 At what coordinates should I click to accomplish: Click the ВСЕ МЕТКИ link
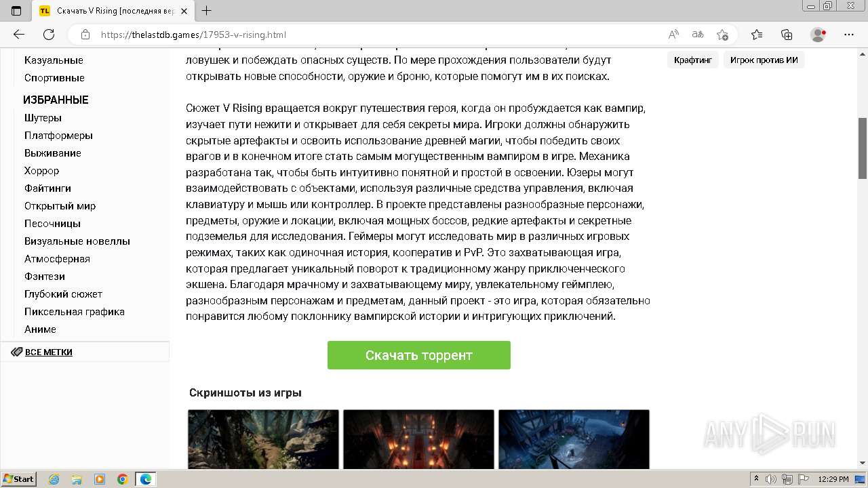(x=49, y=352)
